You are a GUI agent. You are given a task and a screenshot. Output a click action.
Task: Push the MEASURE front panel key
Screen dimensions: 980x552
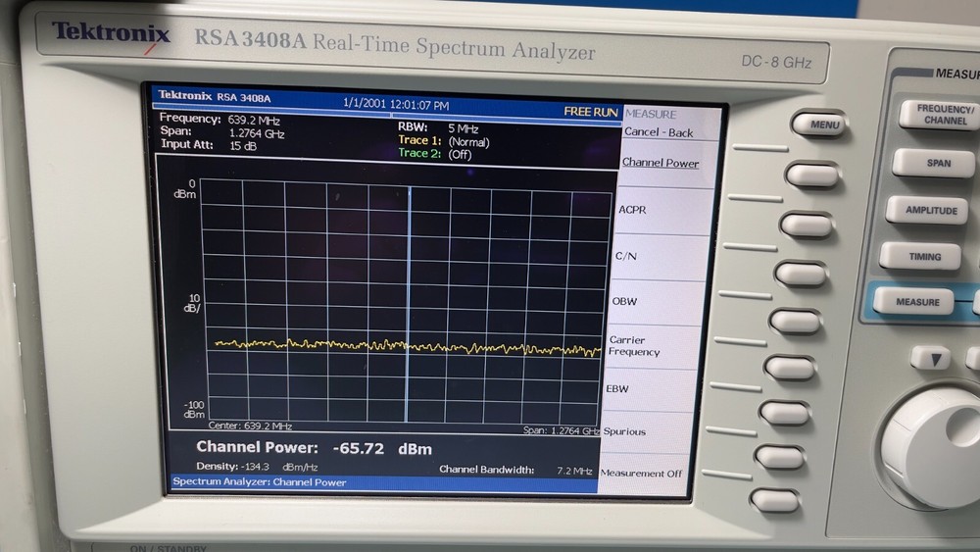[914, 302]
